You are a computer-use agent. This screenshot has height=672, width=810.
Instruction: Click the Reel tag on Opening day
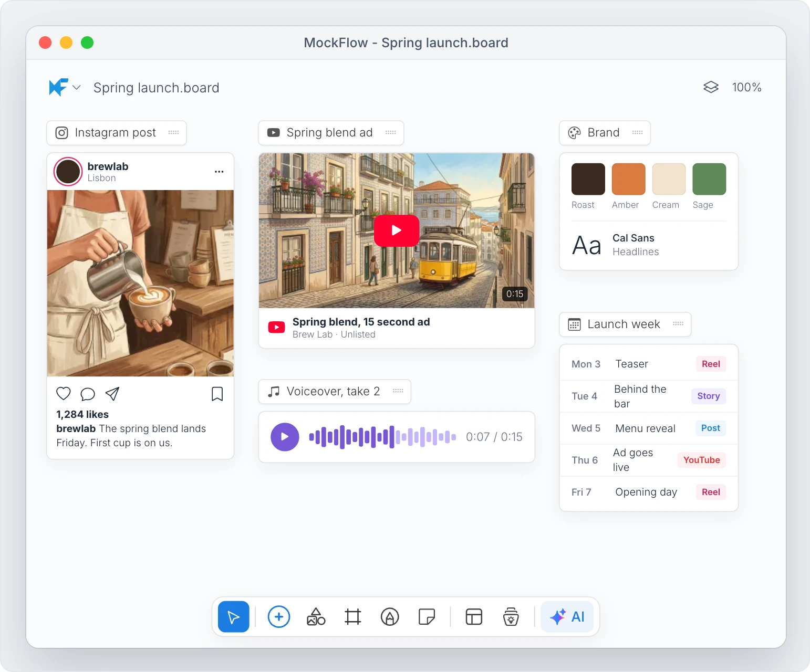[x=711, y=492]
